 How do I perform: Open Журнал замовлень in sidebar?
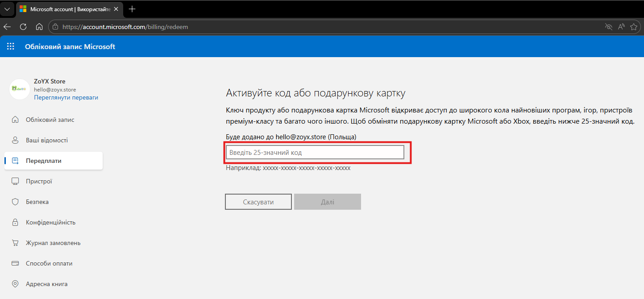[54, 243]
